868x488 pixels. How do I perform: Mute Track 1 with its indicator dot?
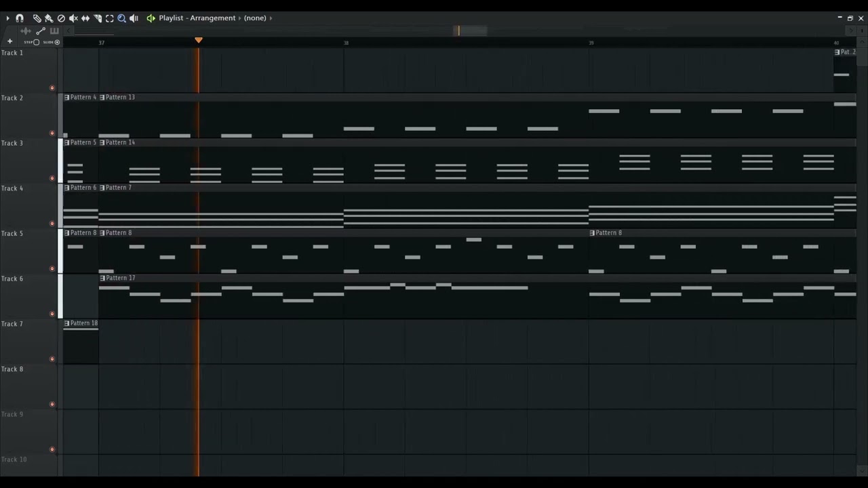click(x=52, y=87)
